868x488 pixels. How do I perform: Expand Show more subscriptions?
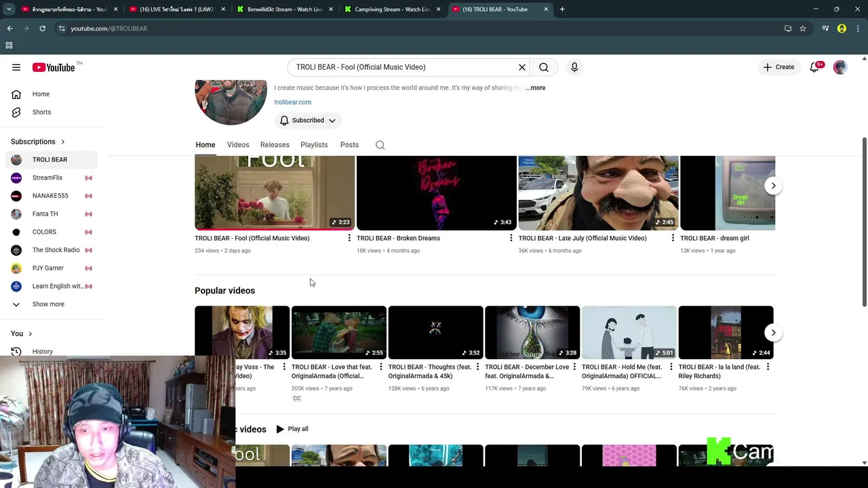coord(52,304)
